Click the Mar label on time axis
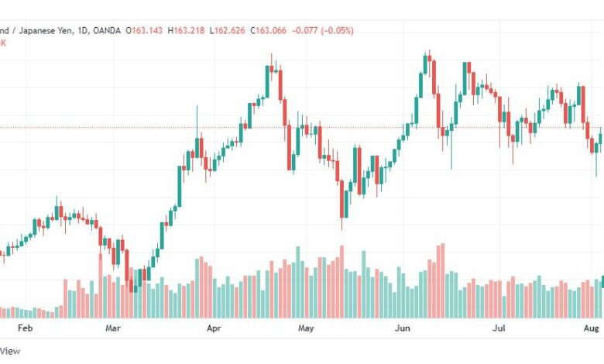 pos(113,328)
